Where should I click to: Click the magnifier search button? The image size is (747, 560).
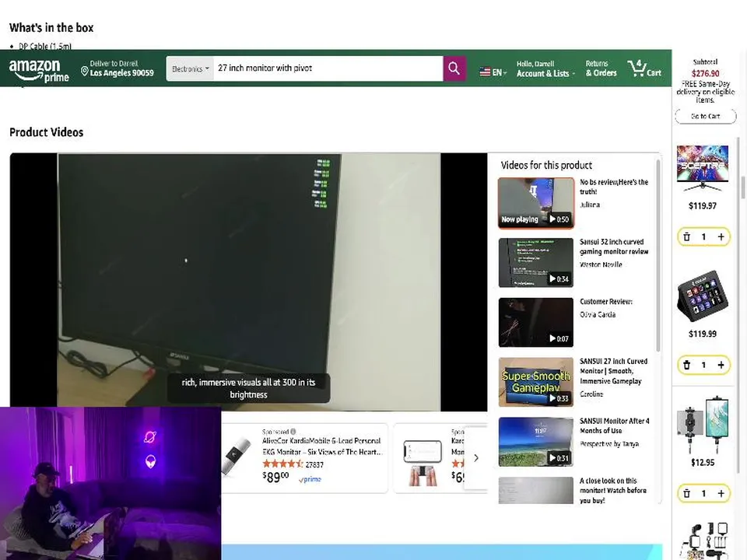(x=454, y=68)
